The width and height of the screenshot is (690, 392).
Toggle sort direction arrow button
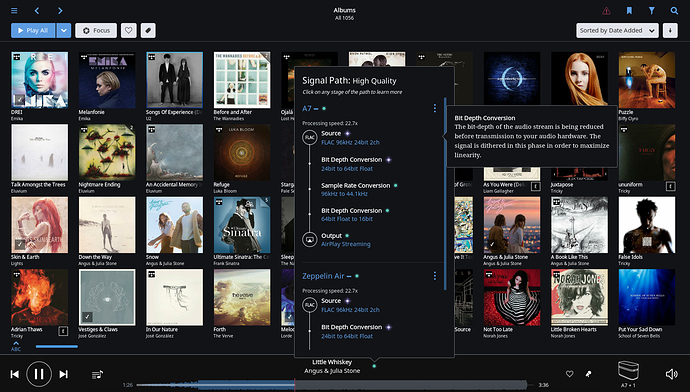point(670,30)
